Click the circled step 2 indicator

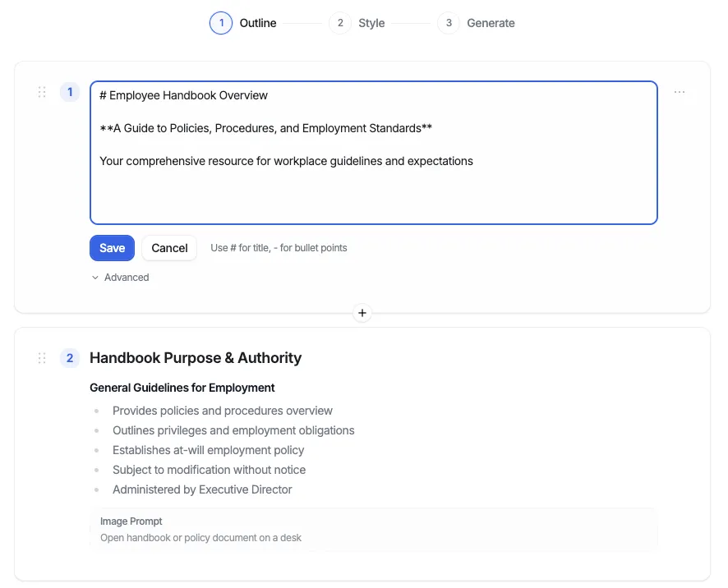[x=340, y=23]
